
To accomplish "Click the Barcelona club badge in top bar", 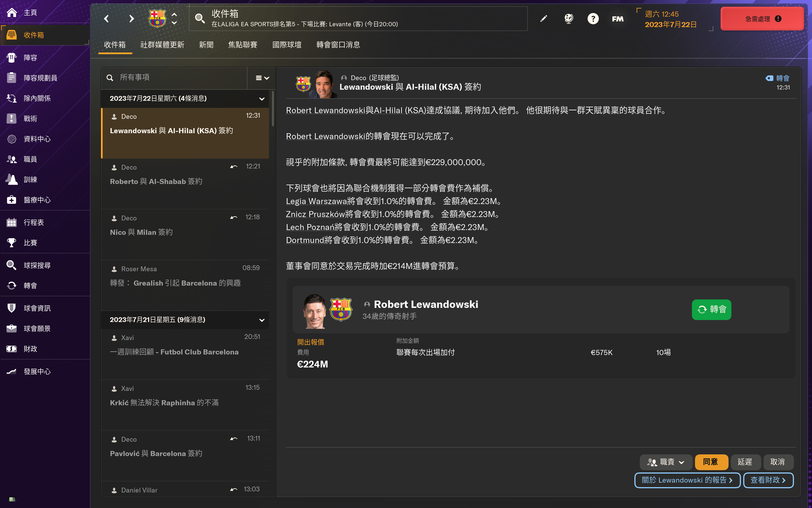I will pos(157,18).
